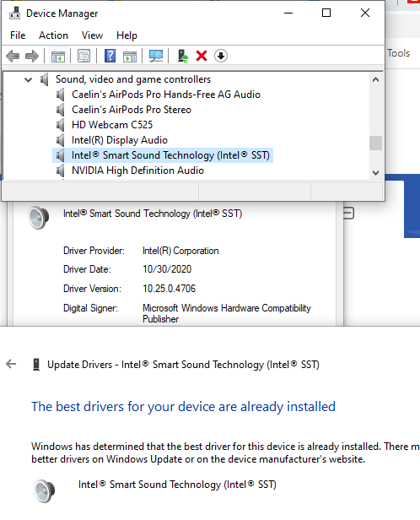The image size is (420, 520).
Task: Minimize the Device Manager window
Action: click(288, 13)
